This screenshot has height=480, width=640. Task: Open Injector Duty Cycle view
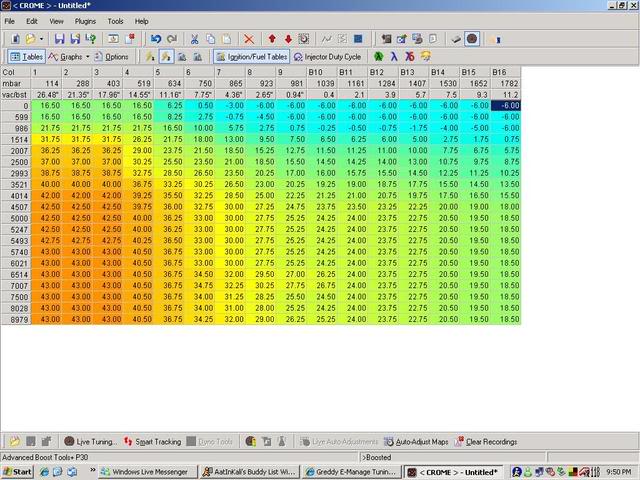click(327, 57)
